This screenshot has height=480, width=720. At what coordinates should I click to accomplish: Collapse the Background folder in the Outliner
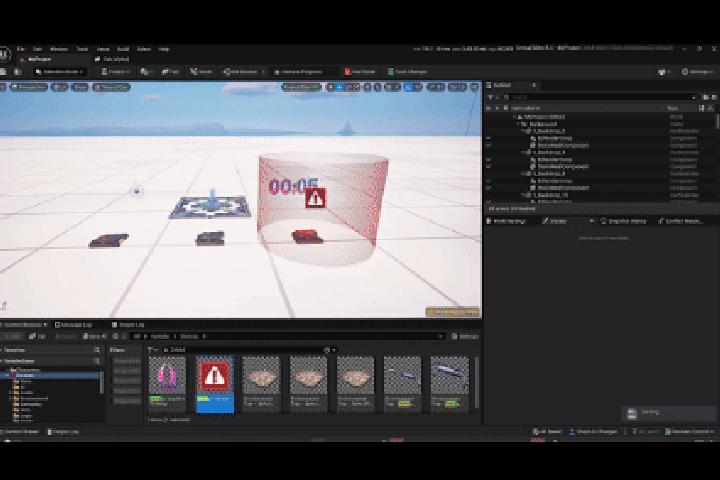pyautogui.click(x=519, y=124)
